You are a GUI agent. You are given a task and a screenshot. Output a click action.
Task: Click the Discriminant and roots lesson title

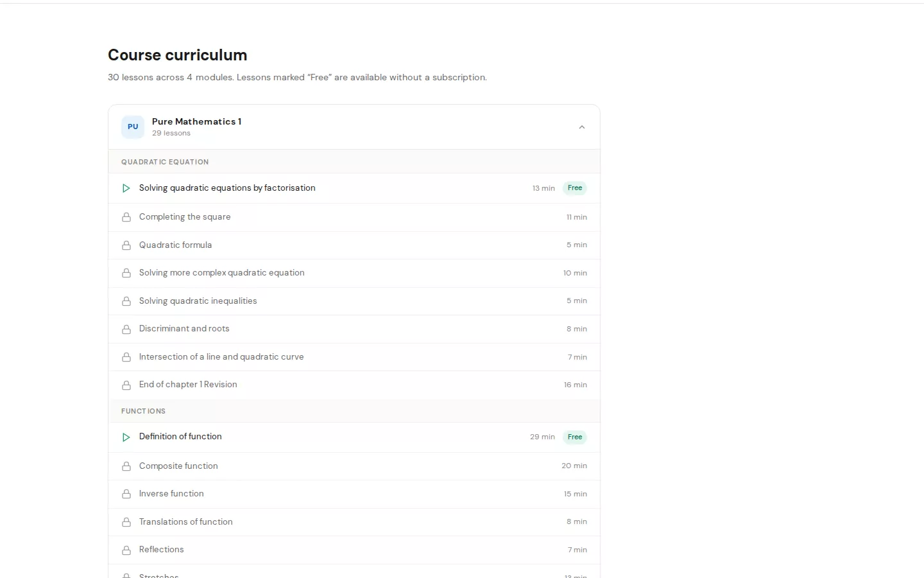(184, 329)
